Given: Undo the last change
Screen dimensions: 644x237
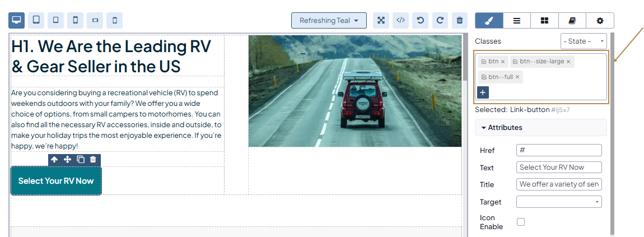Looking at the screenshot, I should [420, 21].
